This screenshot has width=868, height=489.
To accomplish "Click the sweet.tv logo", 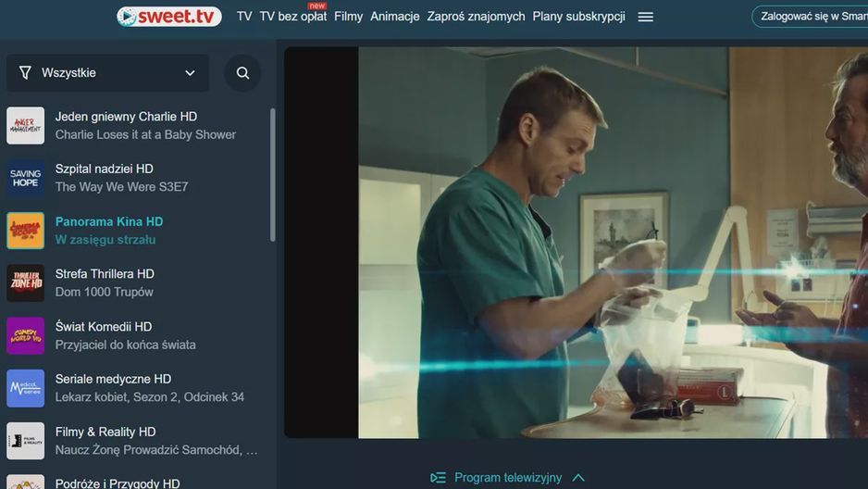I will 168,17.
